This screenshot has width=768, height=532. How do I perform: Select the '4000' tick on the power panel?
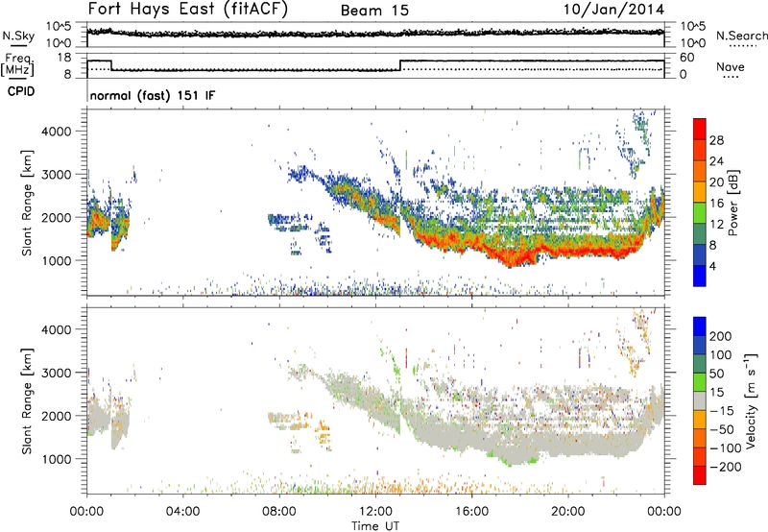[57, 132]
